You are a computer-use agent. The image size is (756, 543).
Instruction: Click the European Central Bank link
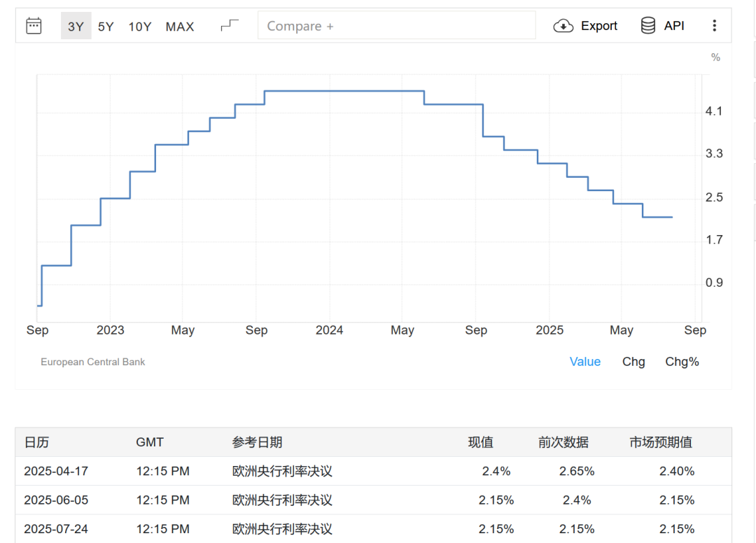[x=92, y=362]
